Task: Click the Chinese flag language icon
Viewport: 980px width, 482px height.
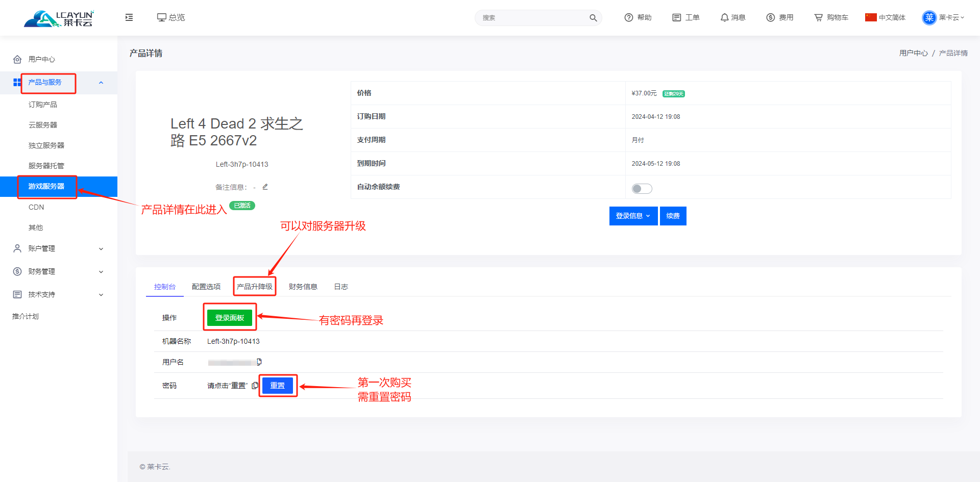Action: (871, 17)
